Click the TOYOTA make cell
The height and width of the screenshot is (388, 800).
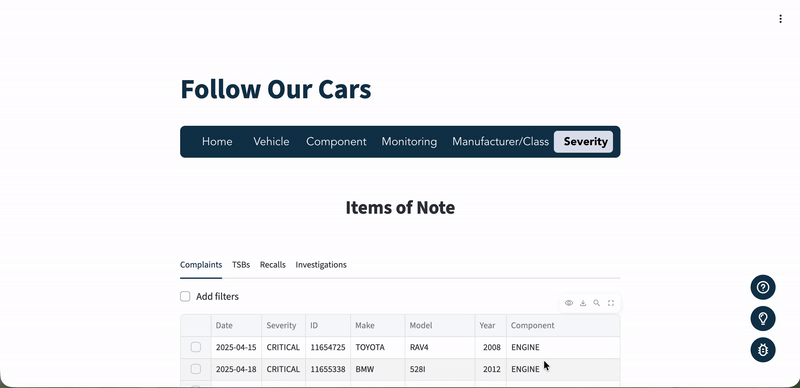[378, 347]
